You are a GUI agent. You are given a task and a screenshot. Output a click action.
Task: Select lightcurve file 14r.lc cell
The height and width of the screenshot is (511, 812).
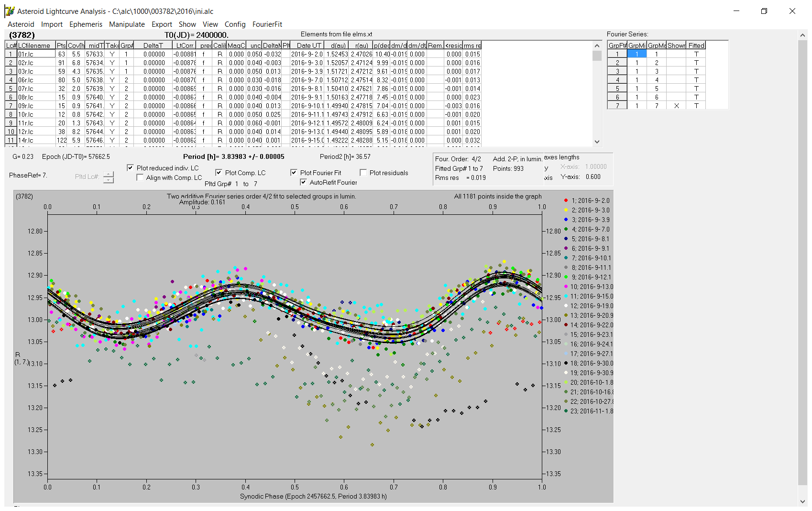[36, 140]
